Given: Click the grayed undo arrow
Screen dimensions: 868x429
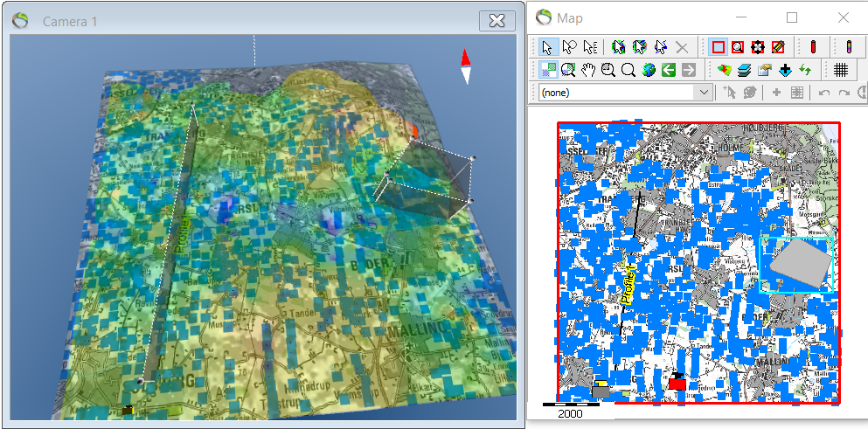Looking at the screenshot, I should 823,93.
